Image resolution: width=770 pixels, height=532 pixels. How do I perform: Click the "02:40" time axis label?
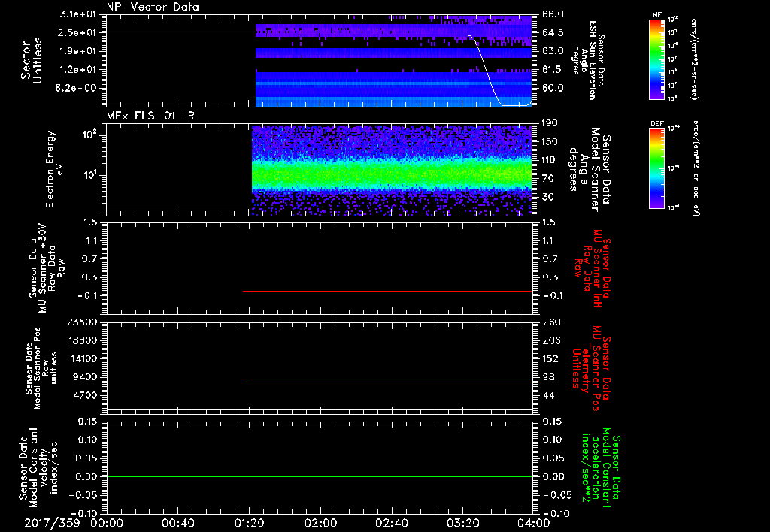(391, 523)
